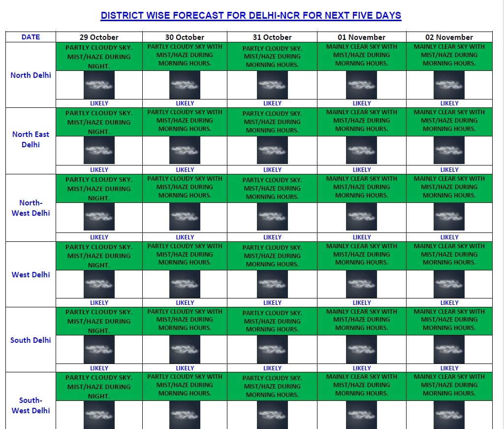Click the forecast title heading link
Image resolution: width=504 pixels, height=429 pixels.
pos(251,15)
